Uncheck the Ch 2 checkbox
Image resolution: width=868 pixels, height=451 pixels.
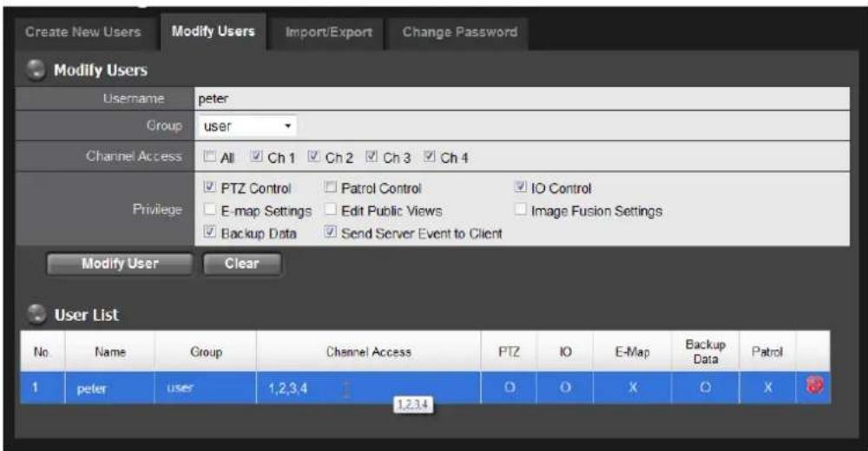[314, 157]
